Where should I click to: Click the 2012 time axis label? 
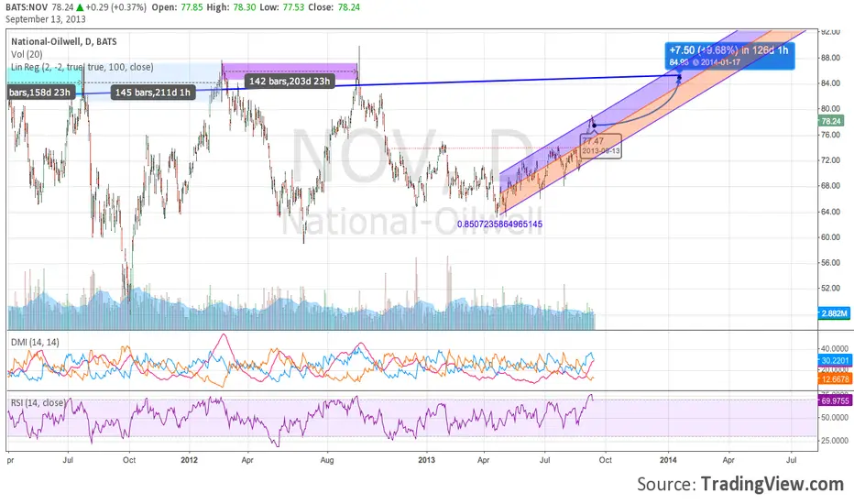[189, 460]
